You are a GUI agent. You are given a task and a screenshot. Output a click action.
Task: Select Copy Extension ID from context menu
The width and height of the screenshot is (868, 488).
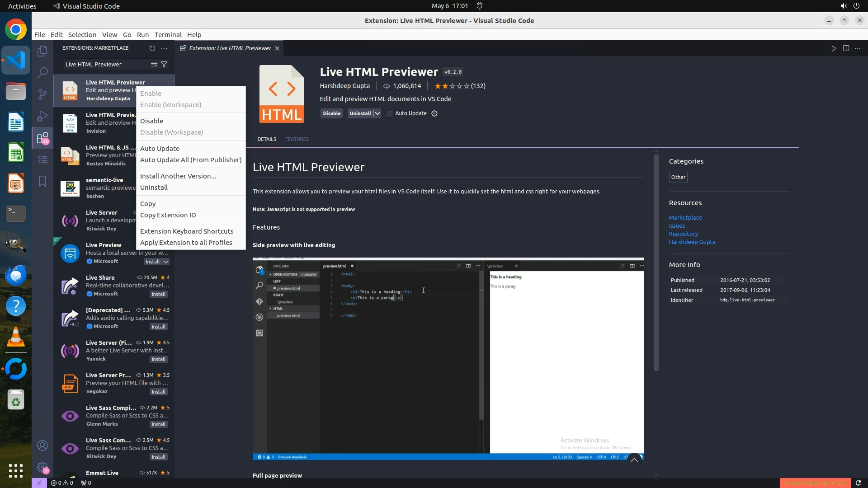coord(168,215)
